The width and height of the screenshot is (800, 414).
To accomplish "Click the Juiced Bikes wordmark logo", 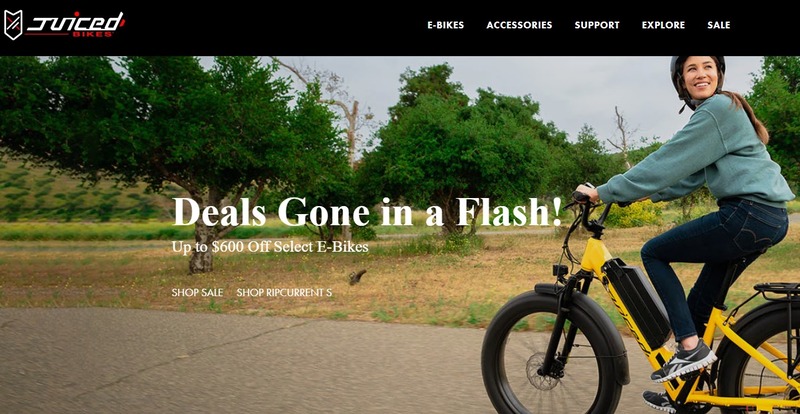I will (76, 24).
